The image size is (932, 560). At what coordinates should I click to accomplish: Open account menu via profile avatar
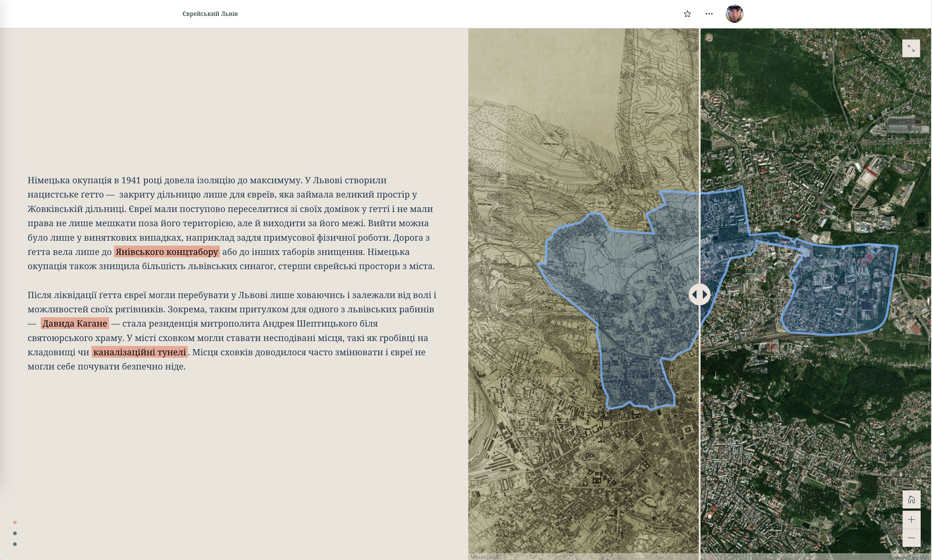pos(734,14)
